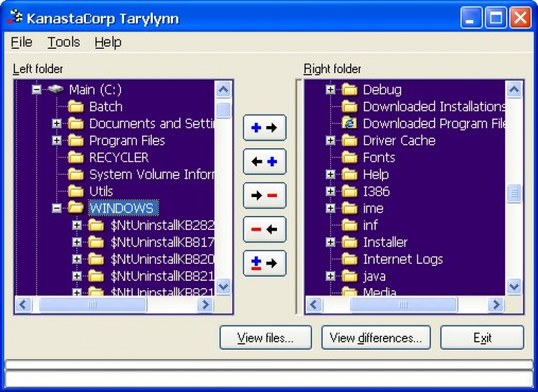Select $NtUninstallKB821 above the cut-off row
Screen dimensions: 538x392
tap(162, 276)
